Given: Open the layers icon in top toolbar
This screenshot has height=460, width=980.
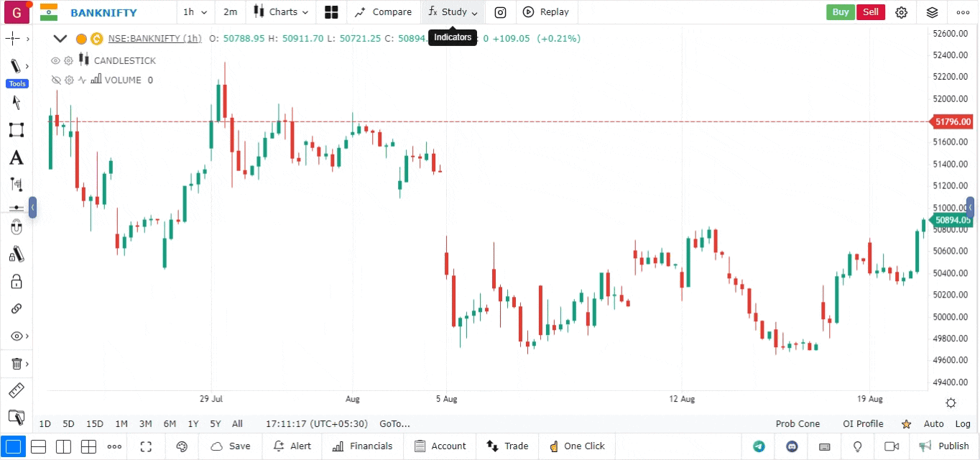Looking at the screenshot, I should point(932,12).
